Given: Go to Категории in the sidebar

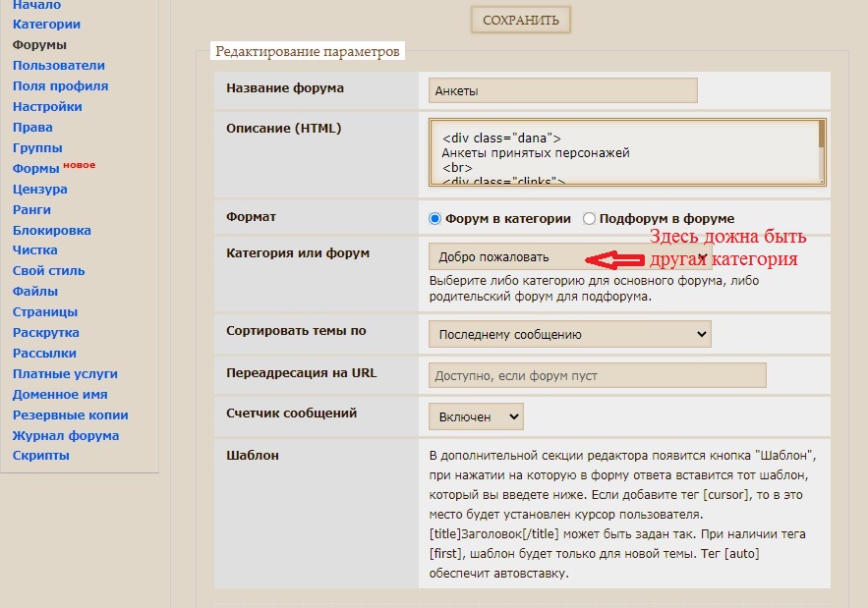Looking at the screenshot, I should tap(46, 25).
